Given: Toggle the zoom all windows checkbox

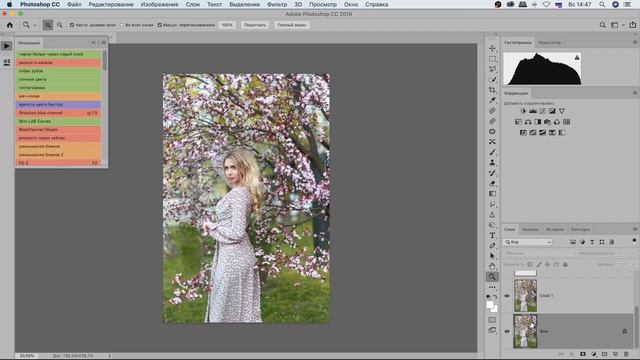Looking at the screenshot, I should [x=122, y=25].
